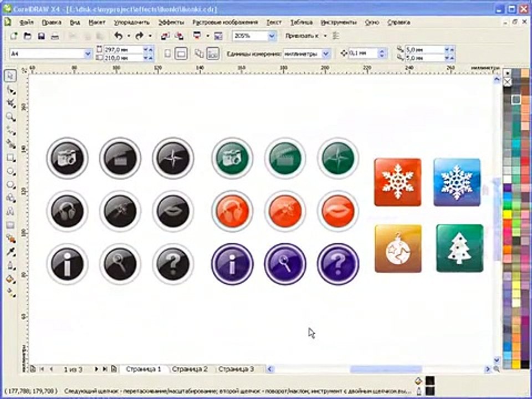Select the black camera round button
The height and width of the screenshot is (399, 532).
tap(67, 158)
